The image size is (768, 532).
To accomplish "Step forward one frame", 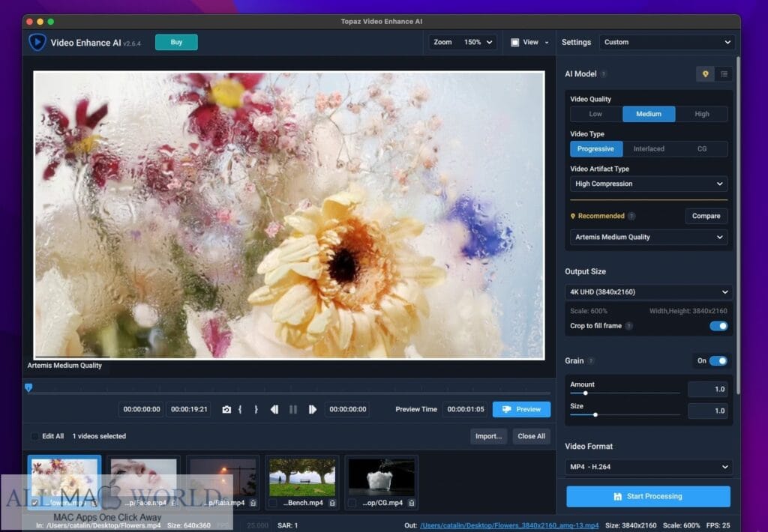I will click(313, 409).
